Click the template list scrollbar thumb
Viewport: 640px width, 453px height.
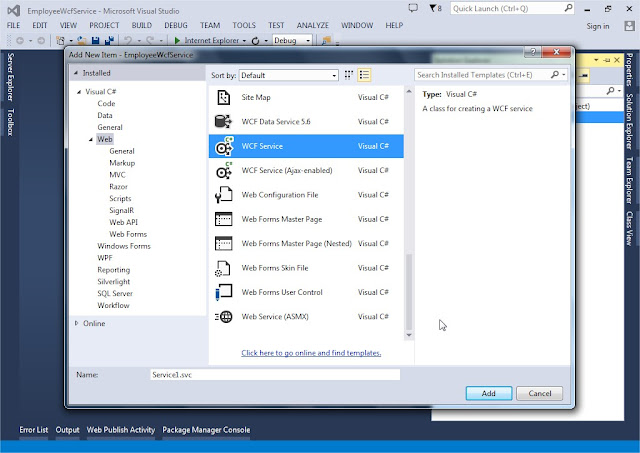point(409,291)
